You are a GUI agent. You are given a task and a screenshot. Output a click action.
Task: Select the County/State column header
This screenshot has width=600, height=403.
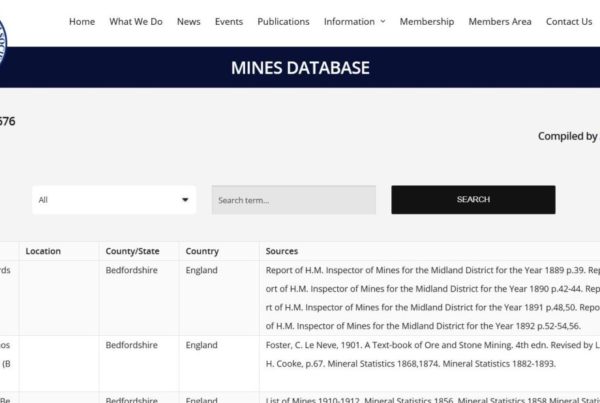(132, 251)
